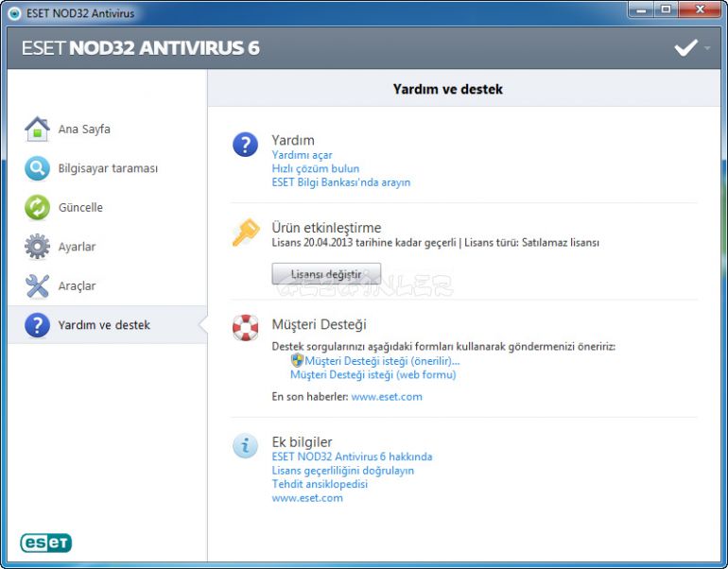Click the Lisansı değiştir button
This screenshot has height=569, width=728.
326,274
